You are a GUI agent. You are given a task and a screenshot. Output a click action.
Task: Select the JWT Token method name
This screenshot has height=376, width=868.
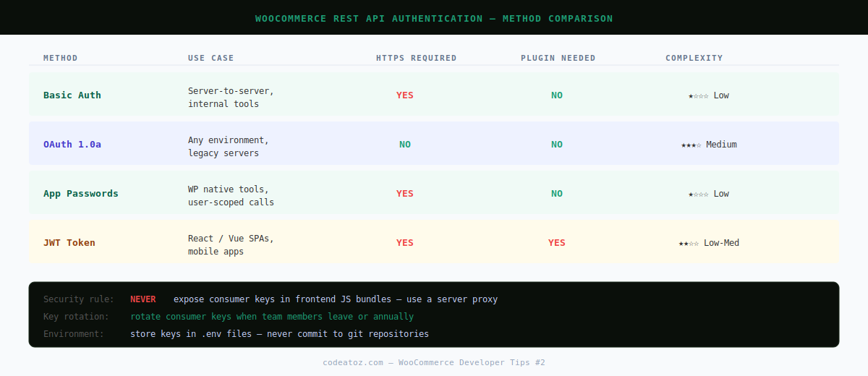pyautogui.click(x=69, y=242)
